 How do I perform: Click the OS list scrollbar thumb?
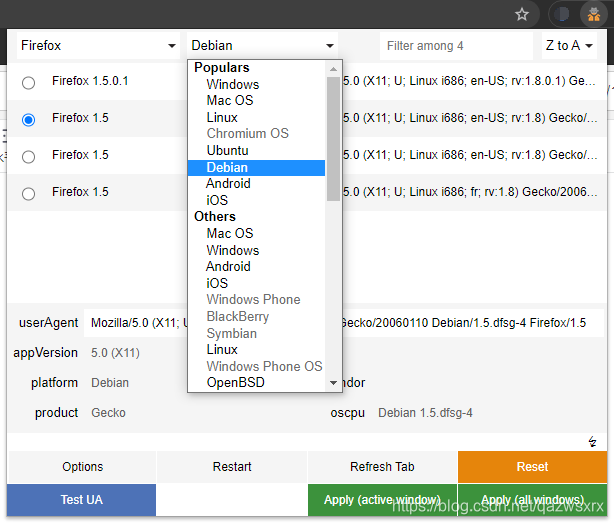coord(333,139)
